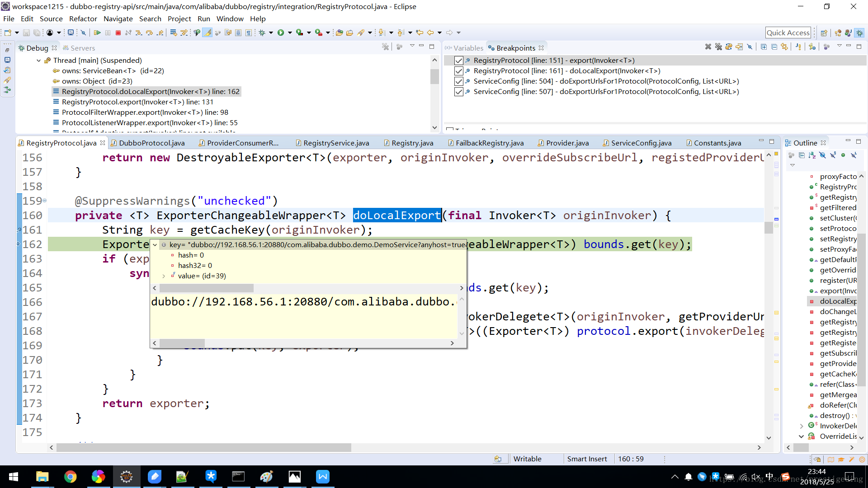
Task: Disable ServiceConfig line 507 breakpoint
Action: coord(459,92)
